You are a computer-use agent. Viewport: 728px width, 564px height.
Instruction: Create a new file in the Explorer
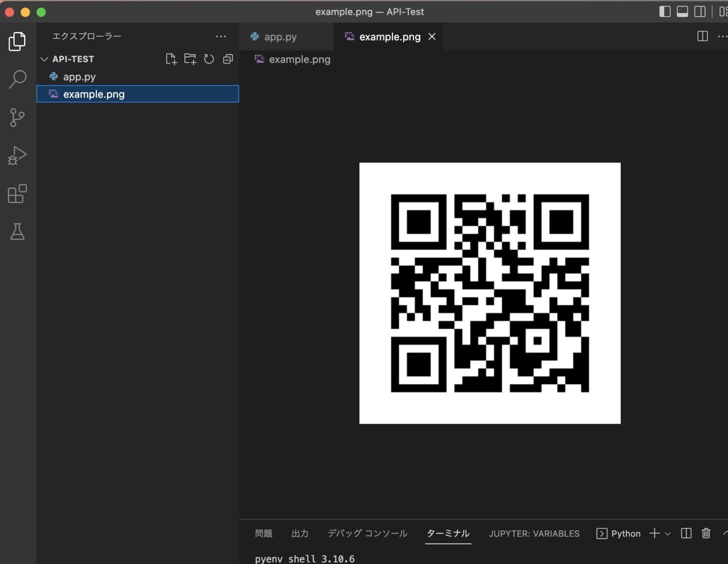[x=171, y=59]
